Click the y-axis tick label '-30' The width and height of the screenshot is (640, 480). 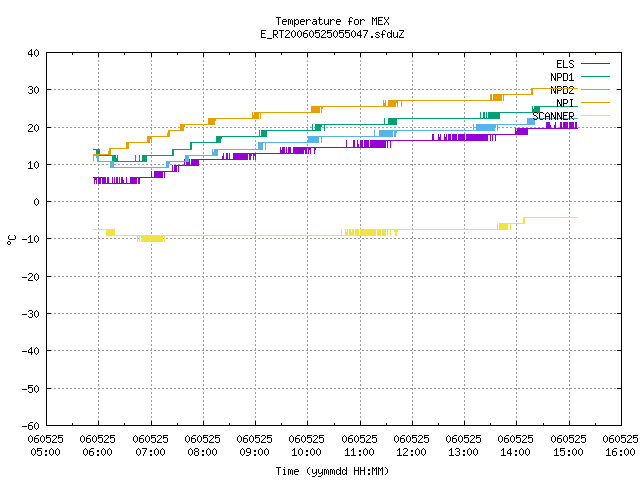pyautogui.click(x=31, y=314)
